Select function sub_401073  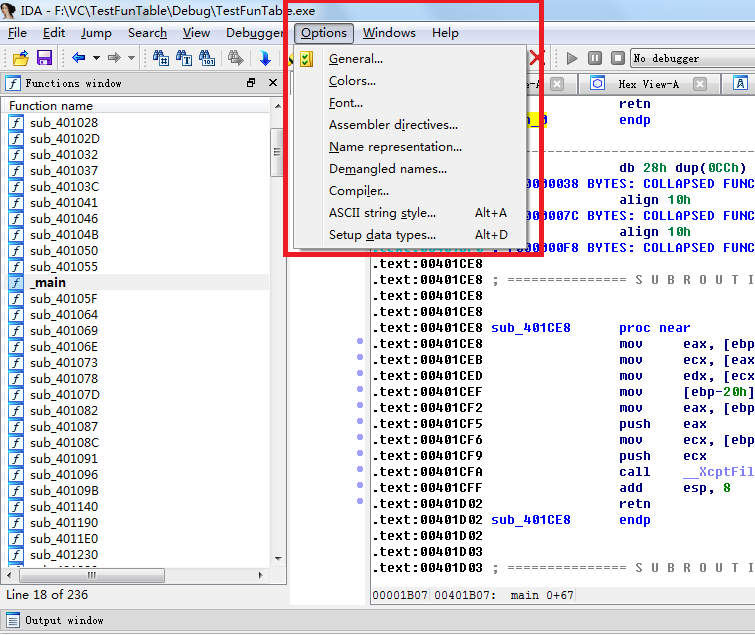[64, 363]
